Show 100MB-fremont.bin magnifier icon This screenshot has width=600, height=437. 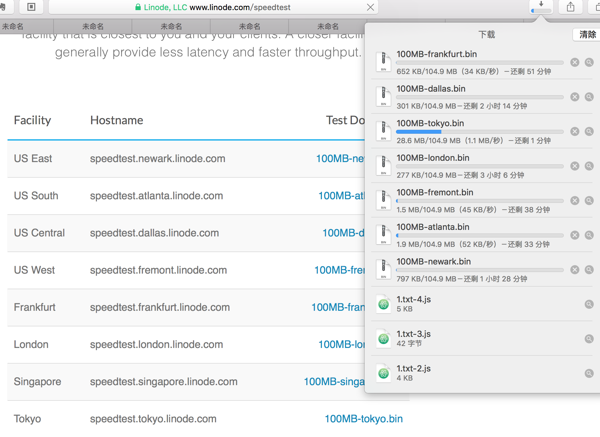click(x=589, y=201)
